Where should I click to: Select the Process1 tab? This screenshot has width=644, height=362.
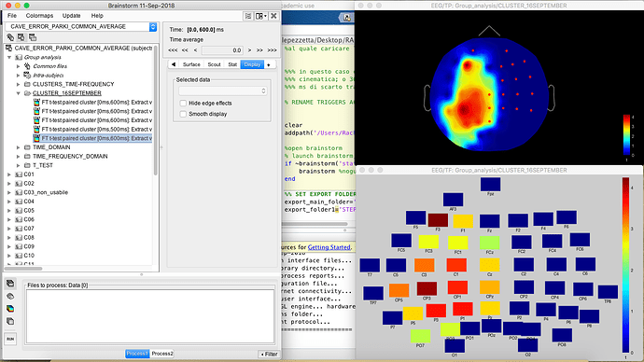pyautogui.click(x=137, y=354)
